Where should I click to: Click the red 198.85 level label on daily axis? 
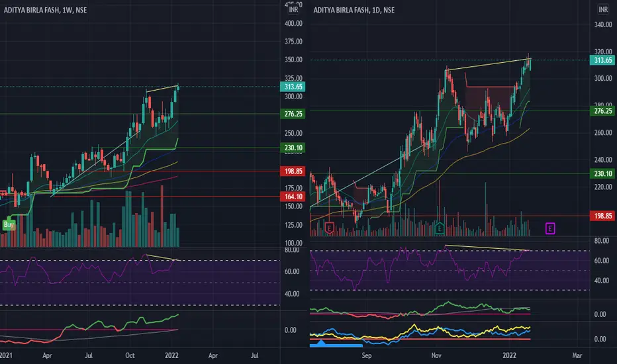tap(602, 216)
